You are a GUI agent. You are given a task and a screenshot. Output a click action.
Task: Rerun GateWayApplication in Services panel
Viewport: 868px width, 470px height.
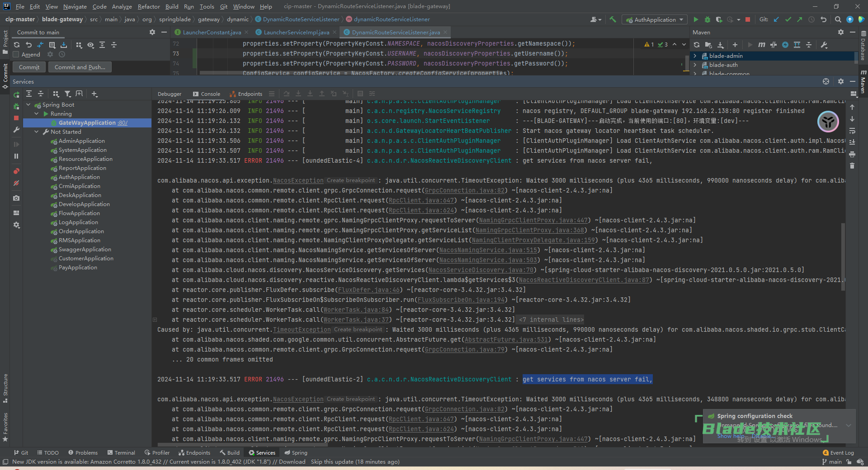pyautogui.click(x=16, y=95)
